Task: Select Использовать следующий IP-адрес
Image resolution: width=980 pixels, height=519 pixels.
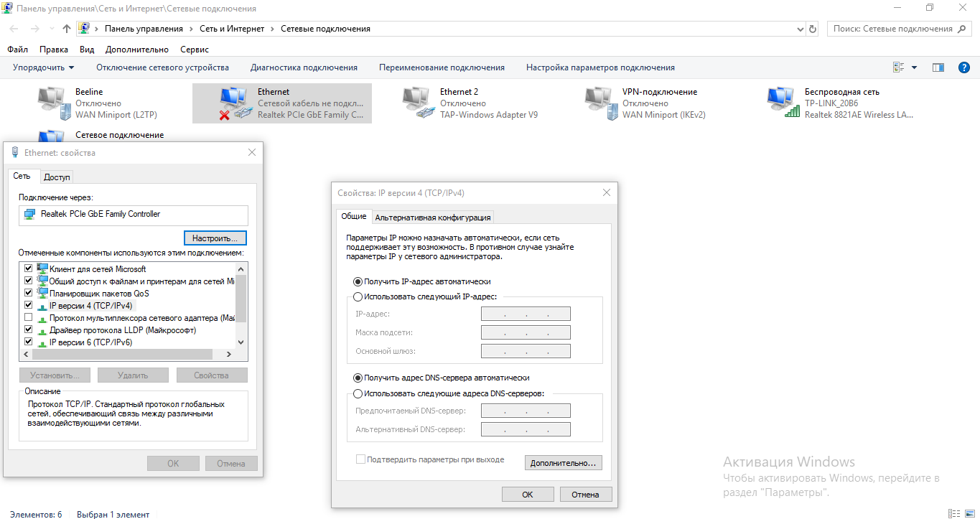Action: pyautogui.click(x=358, y=296)
